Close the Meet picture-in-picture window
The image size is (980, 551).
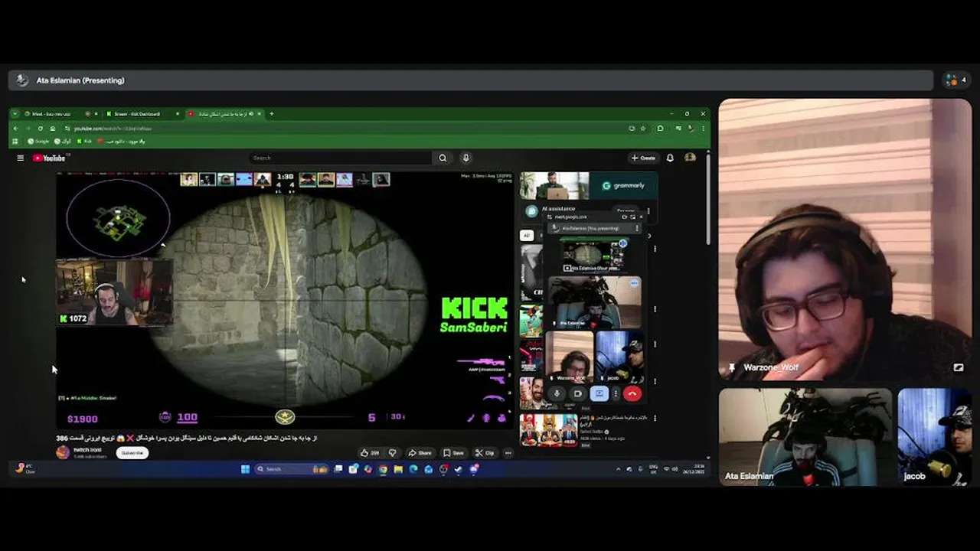pyautogui.click(x=641, y=217)
